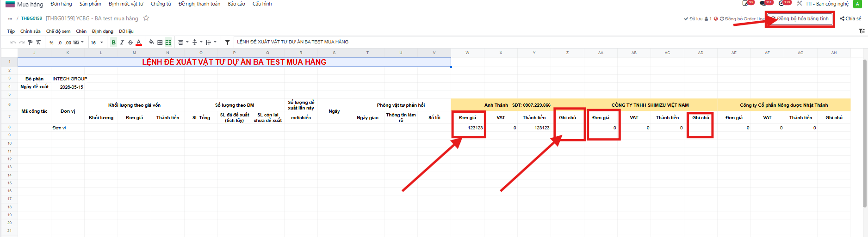Open text wrapping dropdown
The width and height of the screenshot is (868, 237).
(x=211, y=43)
